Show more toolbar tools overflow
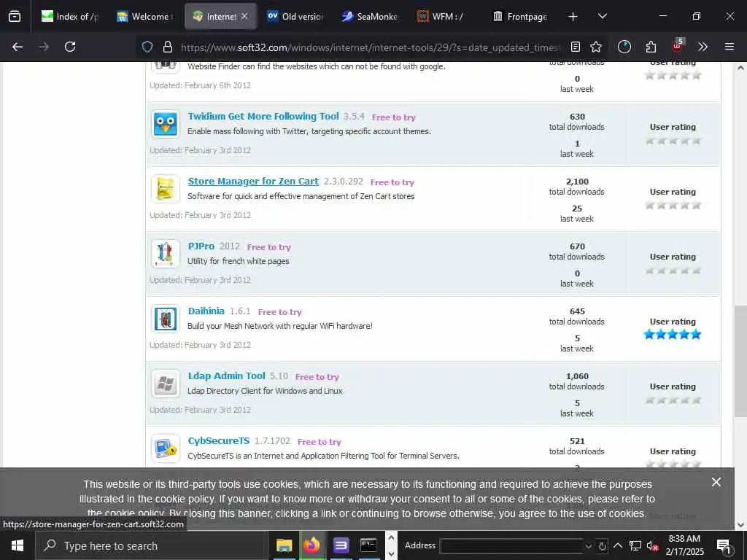Viewport: 747px width, 560px height. [x=703, y=47]
